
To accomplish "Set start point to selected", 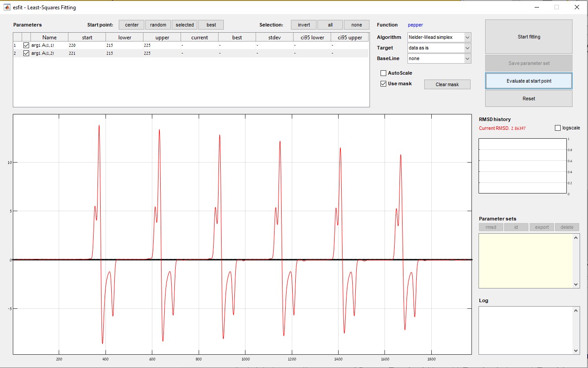I will (x=185, y=25).
